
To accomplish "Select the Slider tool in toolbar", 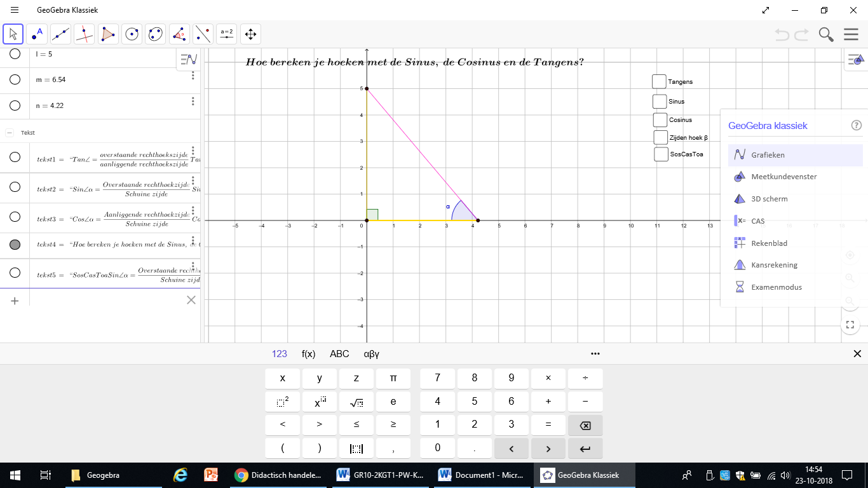I will [x=226, y=34].
